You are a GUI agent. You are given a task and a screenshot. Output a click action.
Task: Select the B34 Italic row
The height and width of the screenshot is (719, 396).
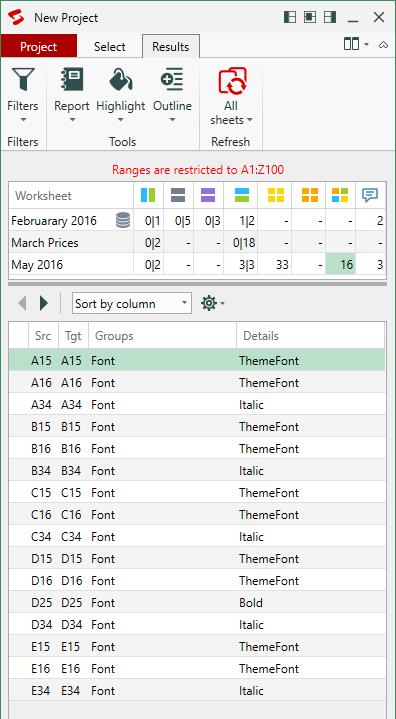point(197,471)
